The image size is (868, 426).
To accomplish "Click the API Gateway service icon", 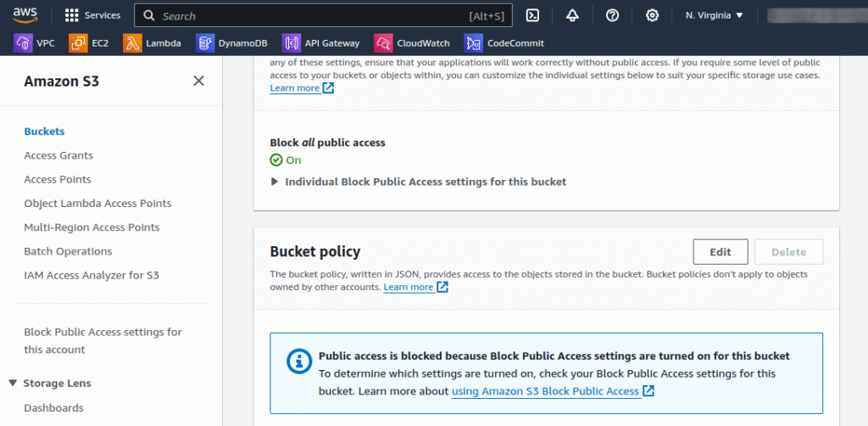I will (292, 43).
